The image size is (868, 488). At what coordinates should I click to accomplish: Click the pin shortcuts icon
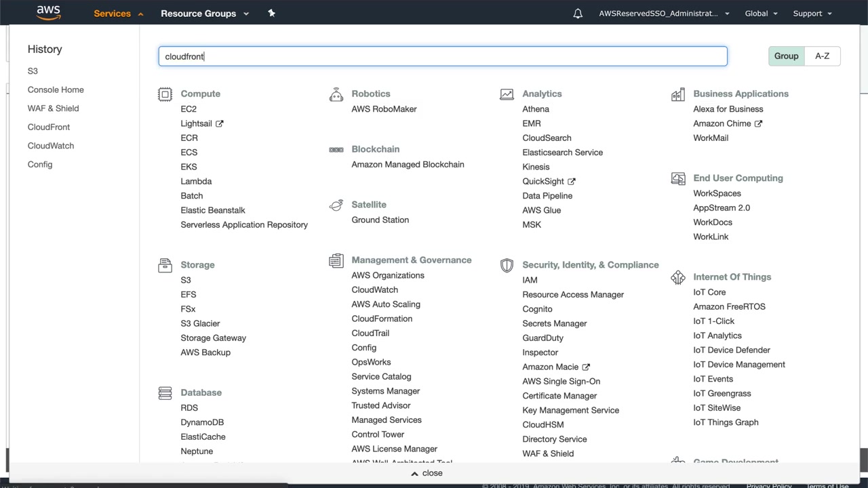[x=271, y=13]
